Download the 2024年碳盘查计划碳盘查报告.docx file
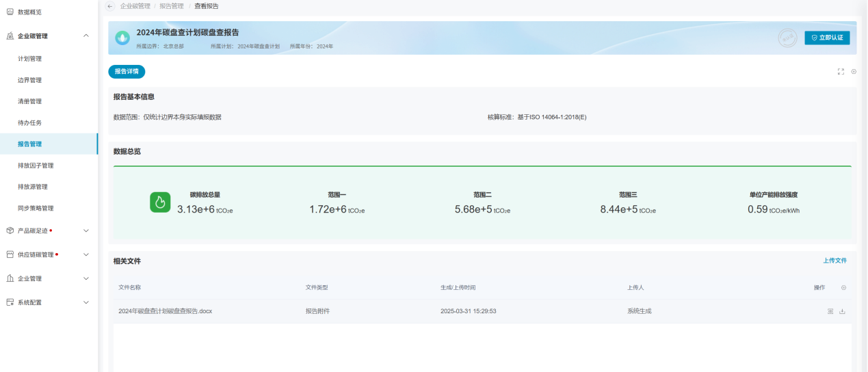The height and width of the screenshot is (372, 868). click(842, 311)
